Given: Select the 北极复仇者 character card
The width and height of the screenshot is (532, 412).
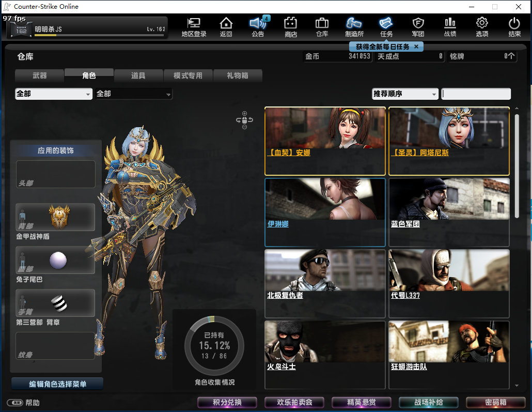Looking at the screenshot, I should [x=325, y=284].
